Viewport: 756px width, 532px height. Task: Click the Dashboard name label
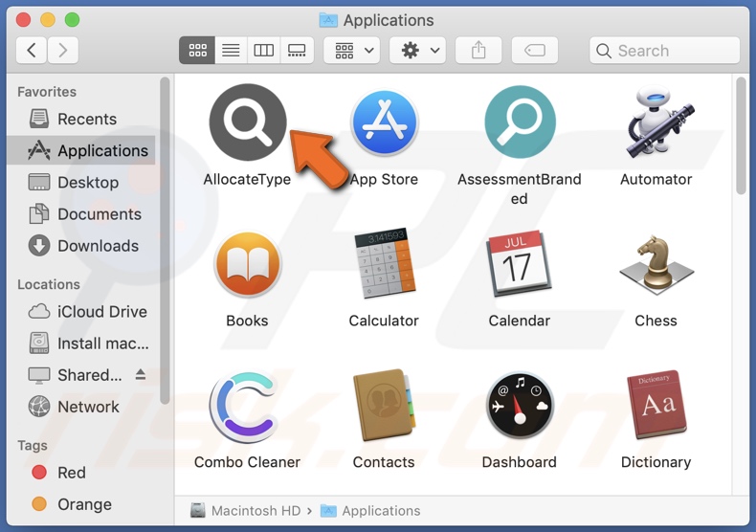click(520, 462)
